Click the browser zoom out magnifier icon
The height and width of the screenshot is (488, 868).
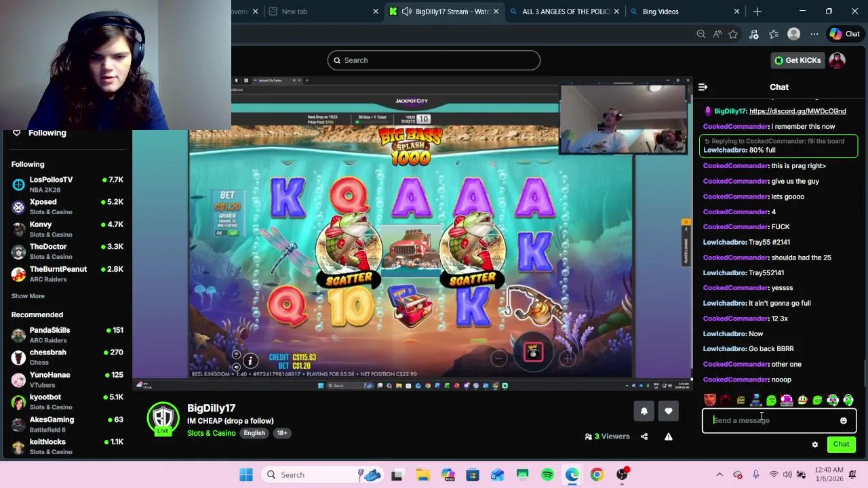[701, 34]
